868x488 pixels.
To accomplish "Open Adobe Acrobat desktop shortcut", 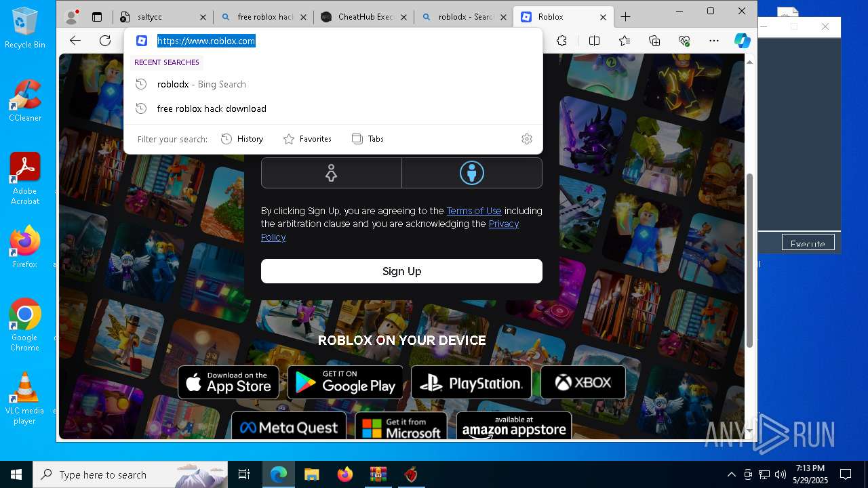I will [x=25, y=178].
